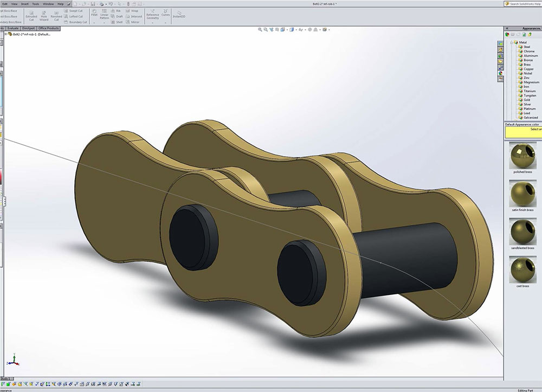
Task: Click the Search SolidWorks Help field
Action: (x=523, y=4)
